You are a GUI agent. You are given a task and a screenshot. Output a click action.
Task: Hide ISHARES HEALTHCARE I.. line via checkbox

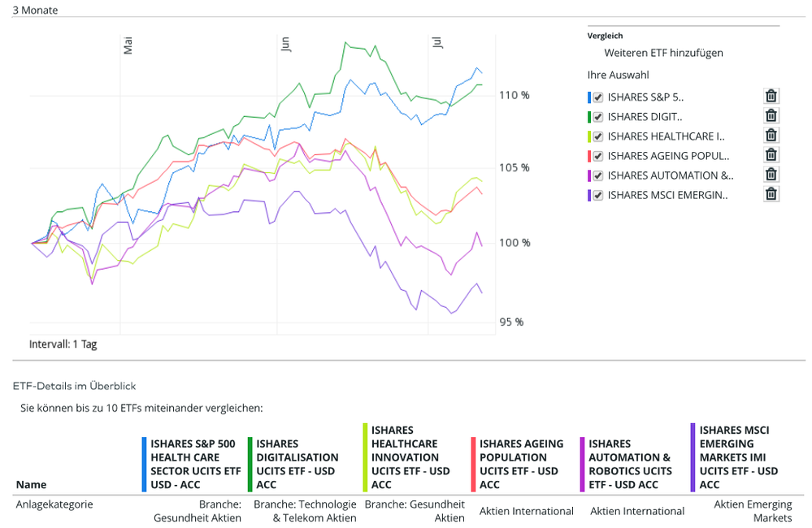(598, 136)
